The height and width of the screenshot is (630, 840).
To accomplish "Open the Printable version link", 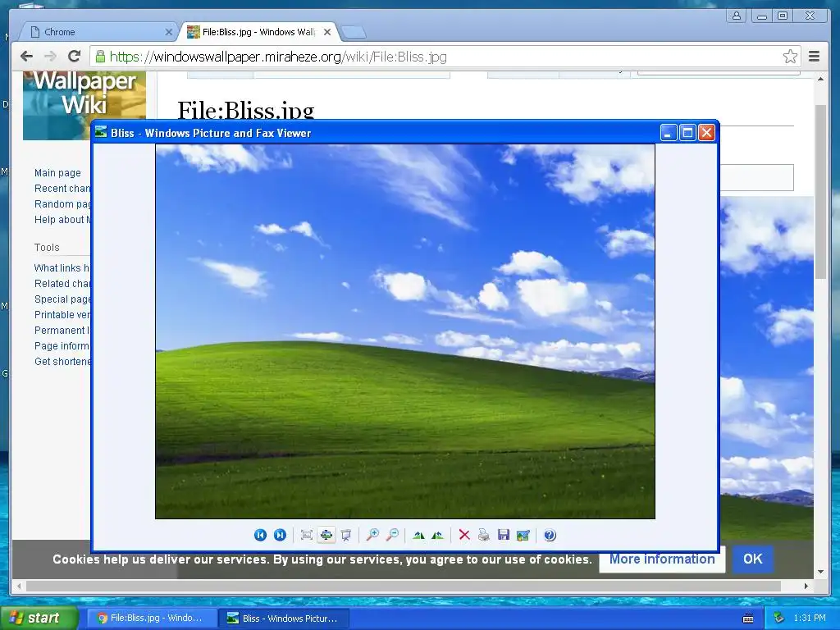I will [x=62, y=314].
